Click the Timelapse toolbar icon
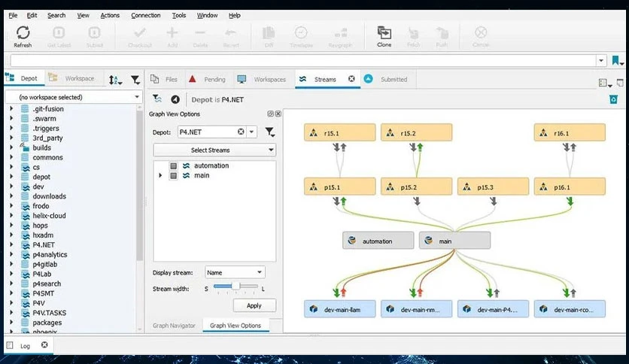 (301, 33)
